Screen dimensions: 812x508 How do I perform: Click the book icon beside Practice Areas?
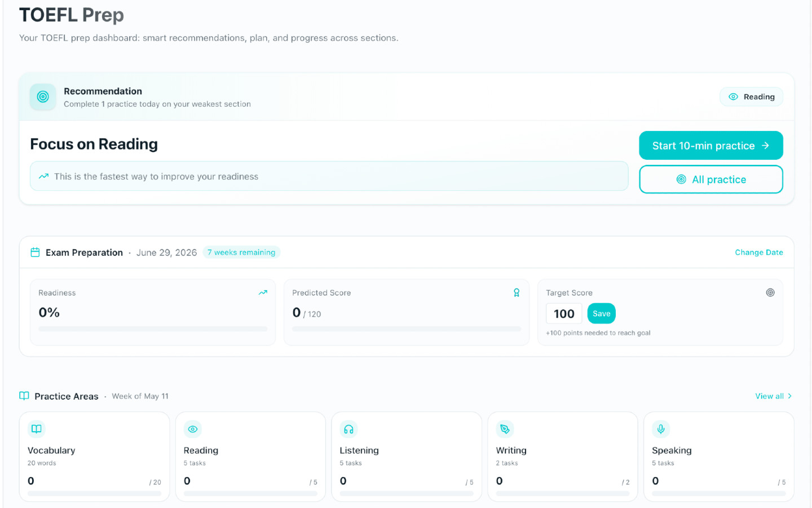click(x=24, y=396)
